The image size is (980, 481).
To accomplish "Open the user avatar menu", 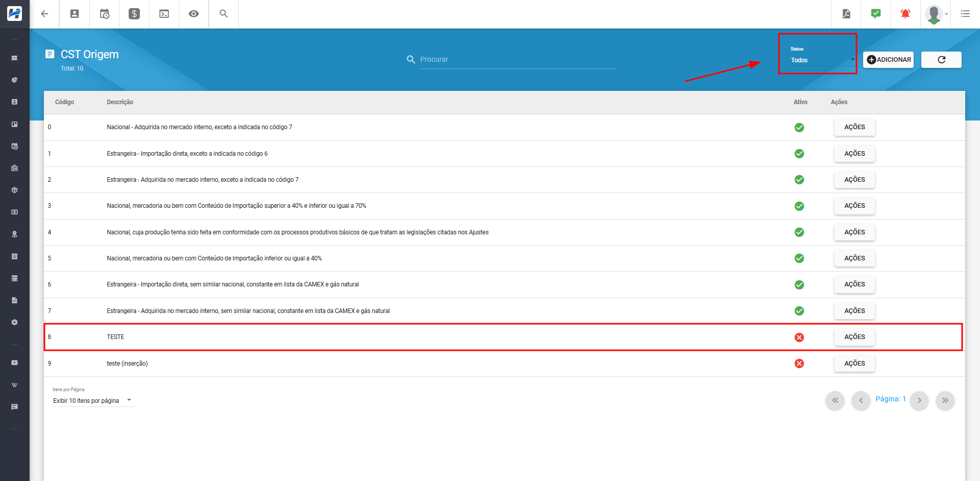I will (x=936, y=14).
